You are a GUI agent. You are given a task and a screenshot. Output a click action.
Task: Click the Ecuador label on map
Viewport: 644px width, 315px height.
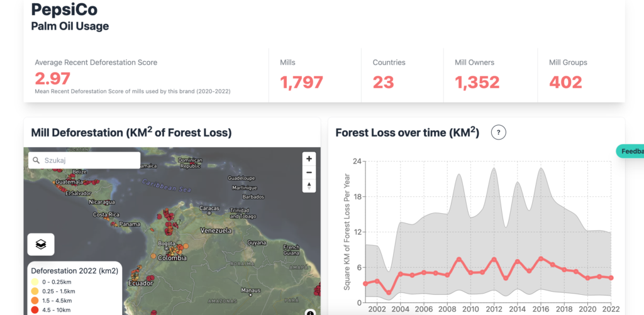pos(140,284)
